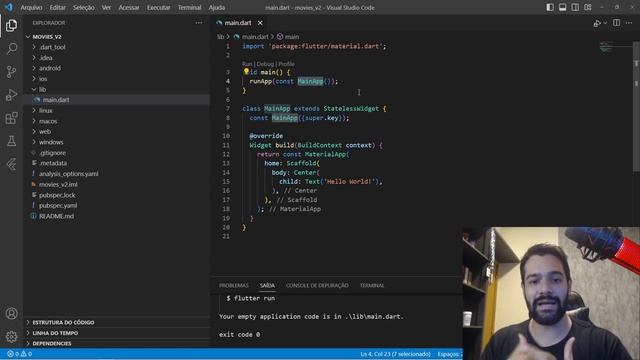
Task: Open pubspec.lock file
Action: (x=116, y=195)
